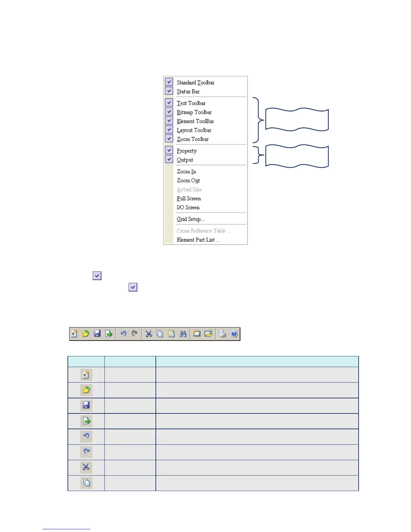The width and height of the screenshot is (411, 532).
Task: Click the Save floppy-disk icon in the toolbar strip
Action: (97, 334)
